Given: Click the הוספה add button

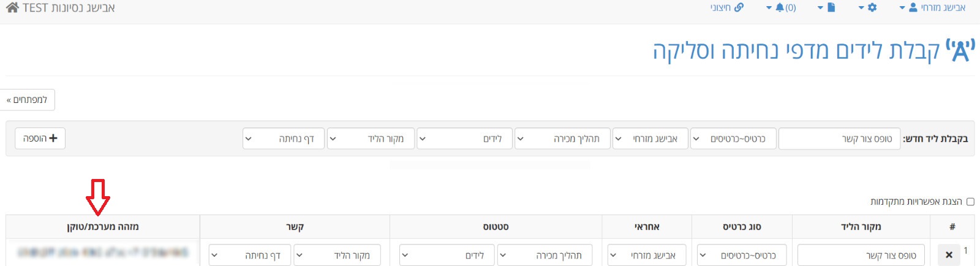Looking at the screenshot, I should click(40, 139).
